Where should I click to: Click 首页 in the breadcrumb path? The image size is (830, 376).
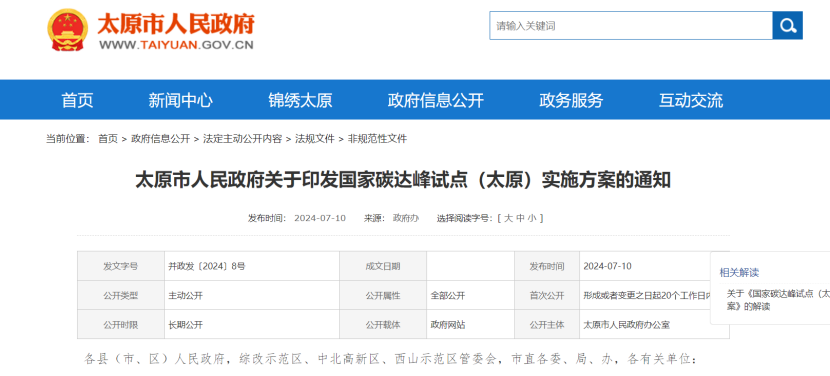108,139
